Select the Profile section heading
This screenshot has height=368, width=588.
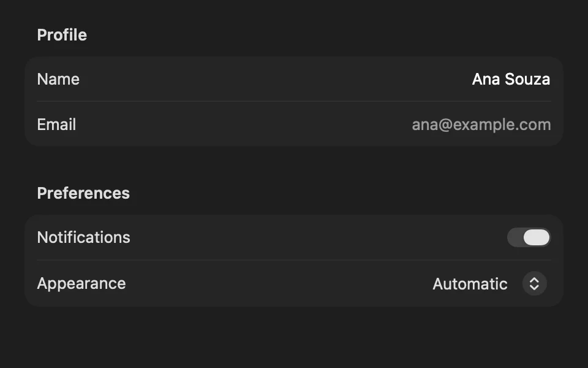click(x=62, y=35)
